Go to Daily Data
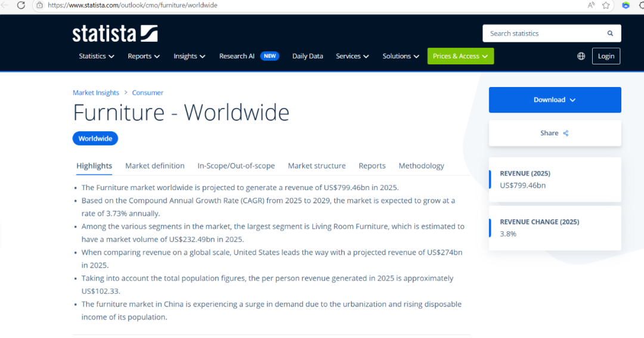 tap(308, 56)
